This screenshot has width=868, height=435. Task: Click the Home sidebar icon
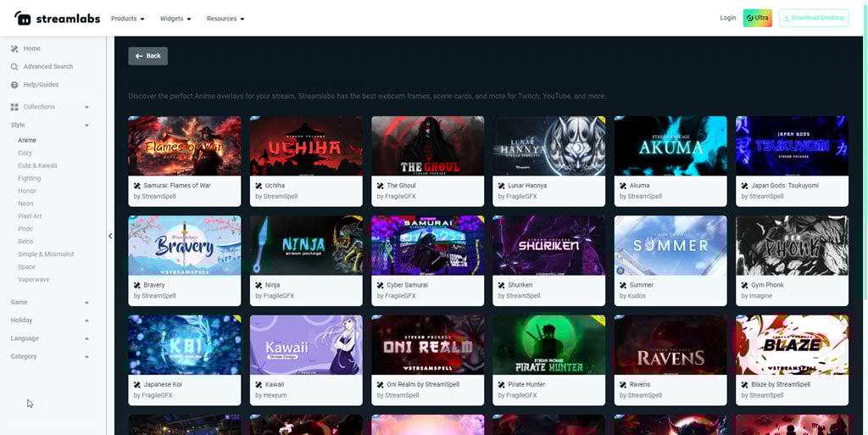point(14,48)
